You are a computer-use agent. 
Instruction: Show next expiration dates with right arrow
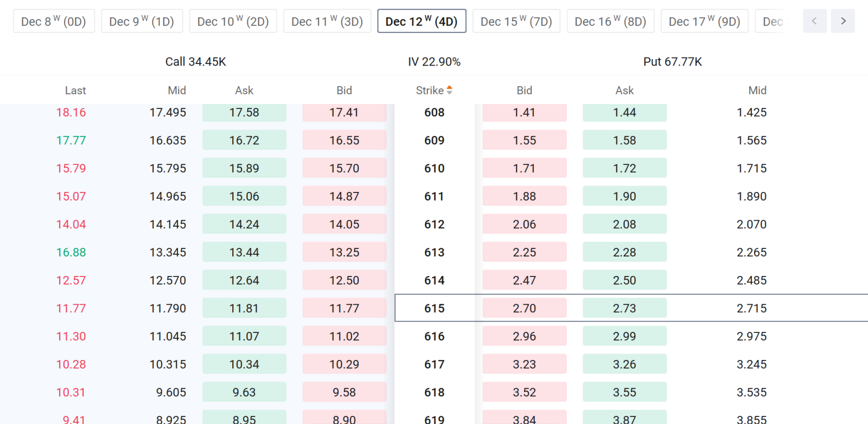843,21
